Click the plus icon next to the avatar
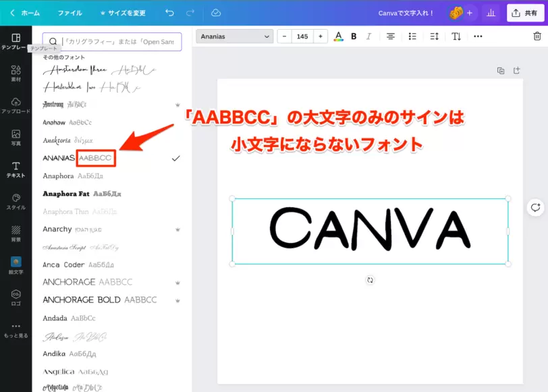This screenshot has height=392, width=548. click(469, 13)
